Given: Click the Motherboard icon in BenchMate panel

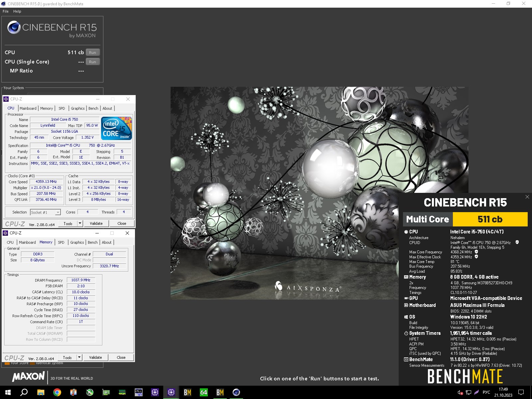Looking at the screenshot, I should (x=406, y=305).
